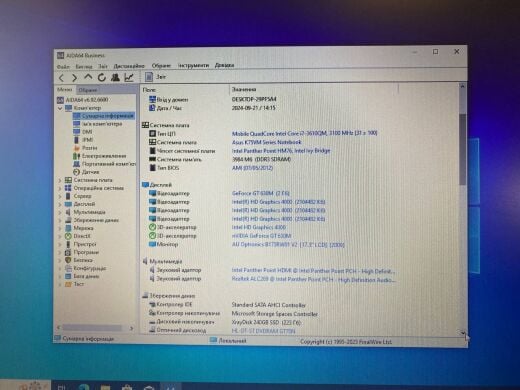The height and width of the screenshot is (390, 520).
Task: Click the scroll-down arrow of report list
Action: point(463,332)
